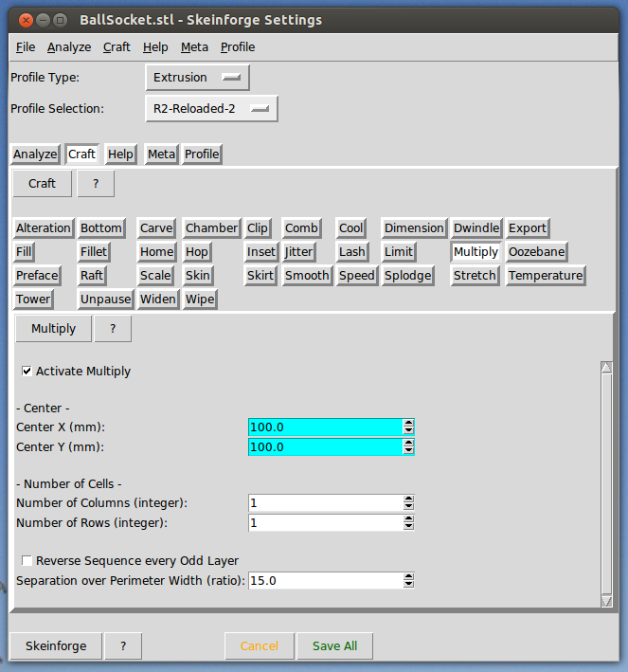Click the question mark beside Craft button
Viewport: 628px width, 672px height.
96,184
